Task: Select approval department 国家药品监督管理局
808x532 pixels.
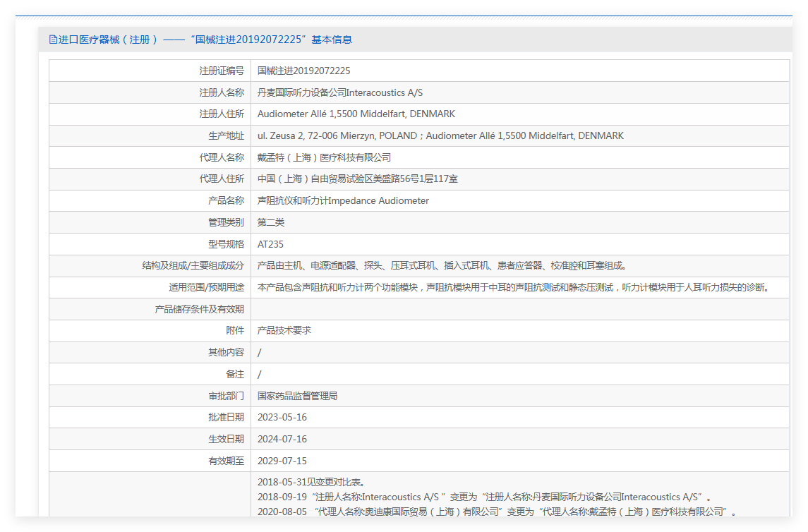Action: tap(297, 396)
